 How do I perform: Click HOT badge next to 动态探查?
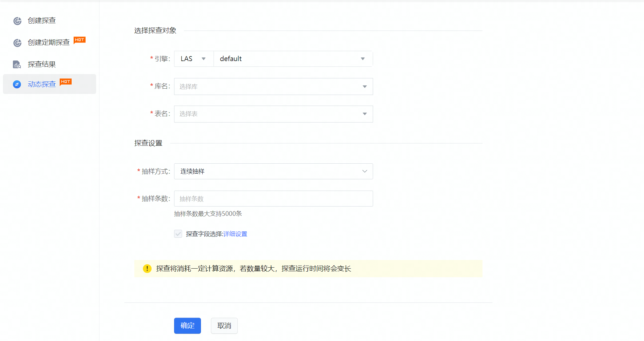(x=66, y=82)
